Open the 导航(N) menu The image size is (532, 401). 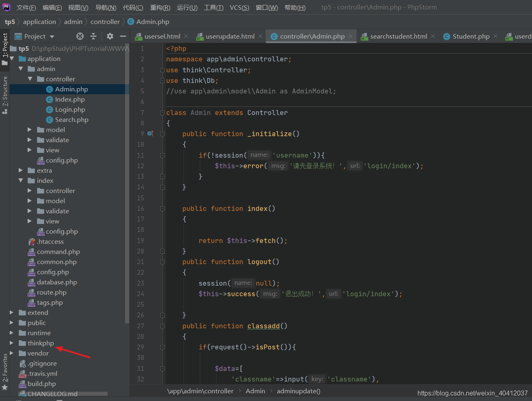pos(106,7)
